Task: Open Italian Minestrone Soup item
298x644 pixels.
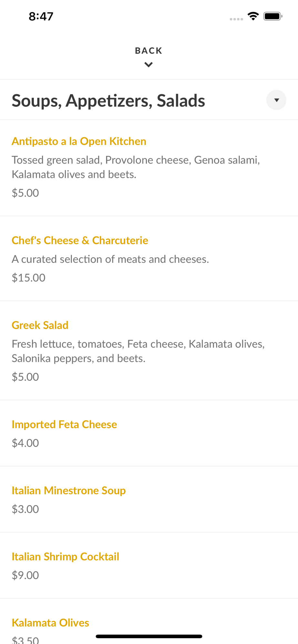Action: (x=69, y=490)
